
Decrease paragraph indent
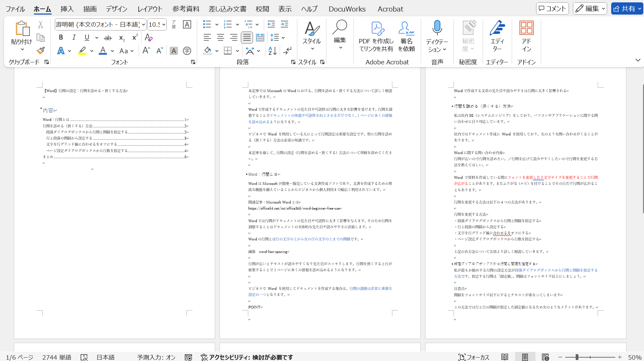click(271, 24)
